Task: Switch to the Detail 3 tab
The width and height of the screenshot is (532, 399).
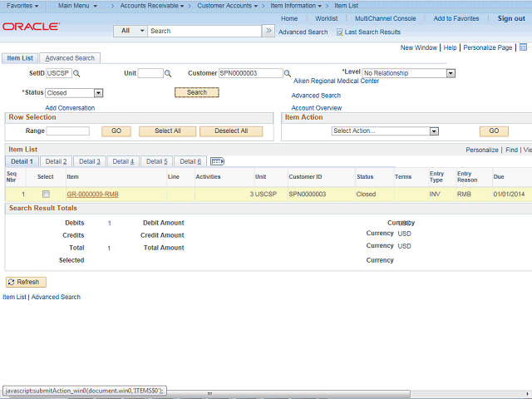Action: 89,161
